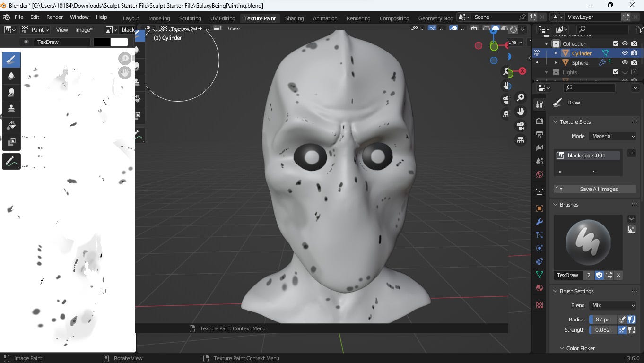Select the Annotate tool
This screenshot has height=363, width=644.
point(11,162)
